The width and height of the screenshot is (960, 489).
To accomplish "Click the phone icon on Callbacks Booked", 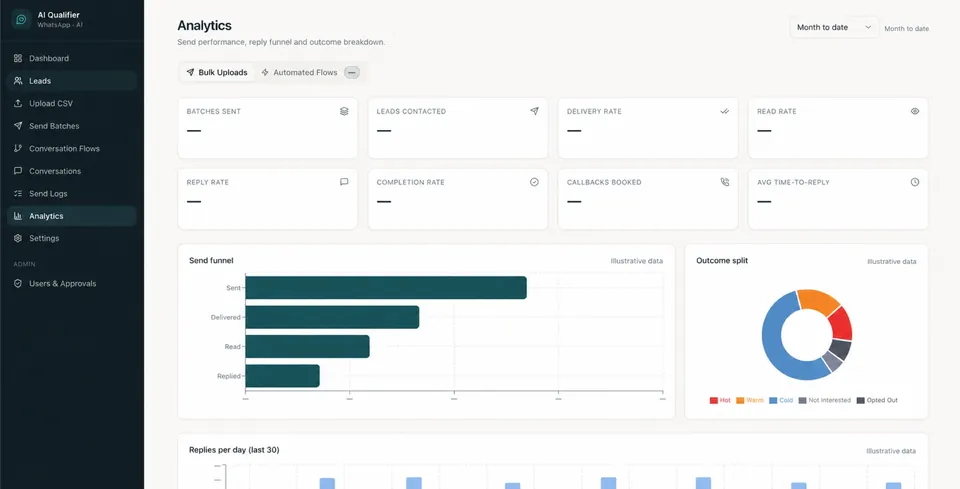I will (725, 182).
